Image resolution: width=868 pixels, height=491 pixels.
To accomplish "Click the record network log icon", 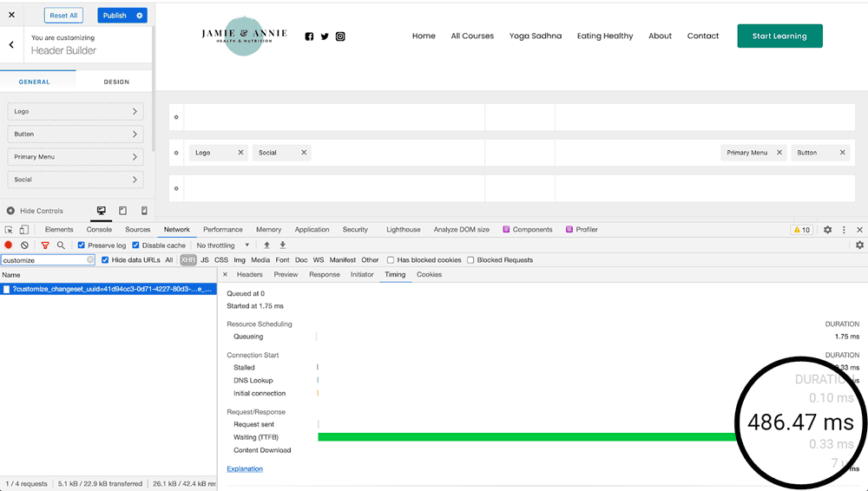I will (9, 245).
